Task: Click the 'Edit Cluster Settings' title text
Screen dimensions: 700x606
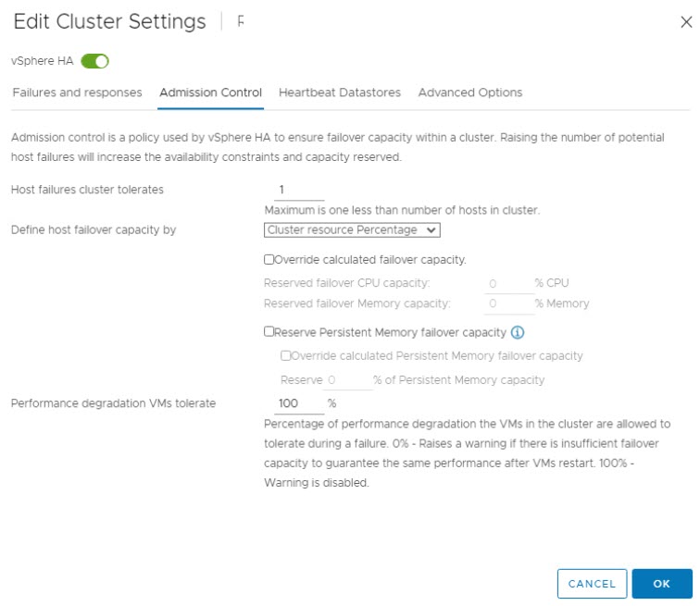Action: (110, 21)
